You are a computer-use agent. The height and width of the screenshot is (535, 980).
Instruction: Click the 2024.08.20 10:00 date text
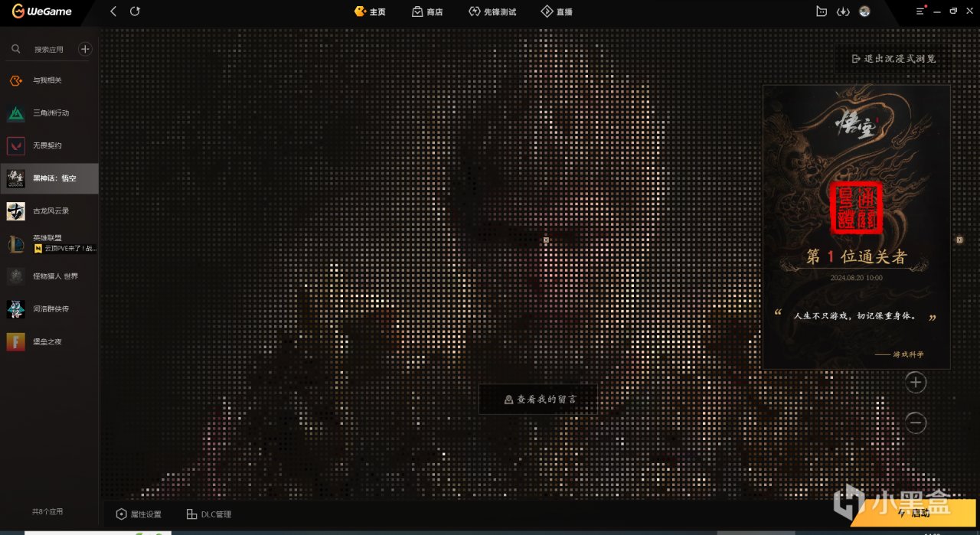tap(856, 278)
